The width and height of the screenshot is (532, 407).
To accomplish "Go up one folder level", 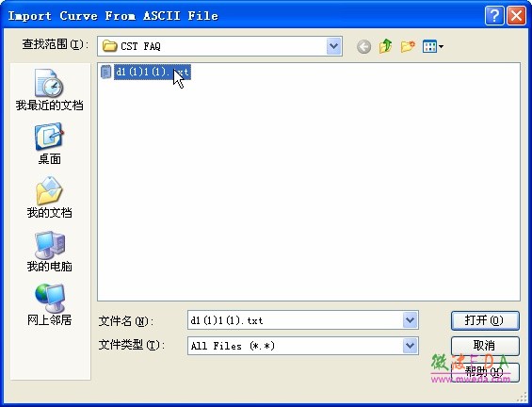I will [386, 46].
